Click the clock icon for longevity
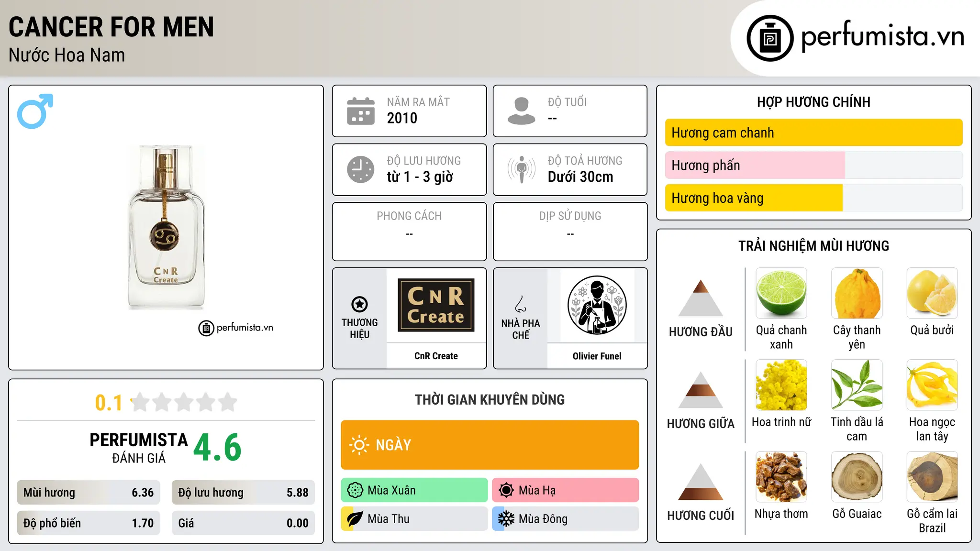Image resolution: width=980 pixels, height=551 pixels. click(361, 169)
